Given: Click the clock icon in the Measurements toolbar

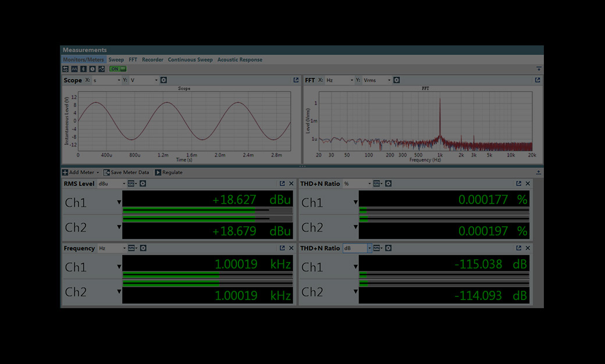Looking at the screenshot, I should (92, 69).
